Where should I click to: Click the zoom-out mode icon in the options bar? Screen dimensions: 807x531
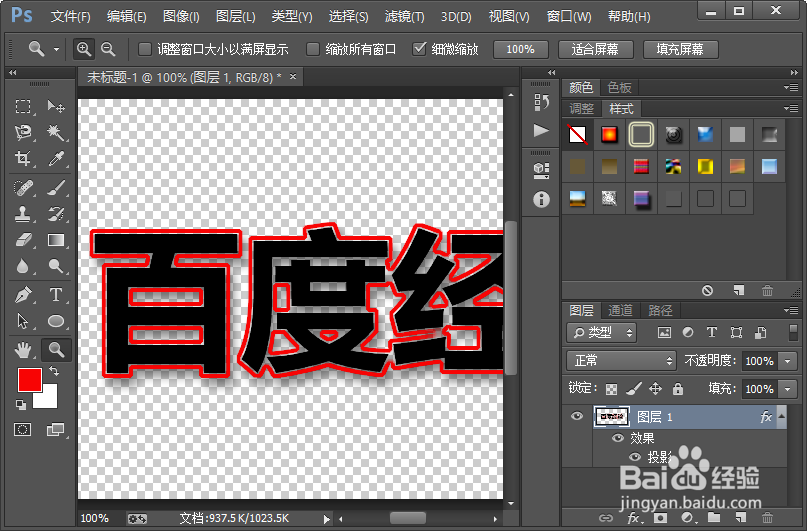[x=108, y=49]
